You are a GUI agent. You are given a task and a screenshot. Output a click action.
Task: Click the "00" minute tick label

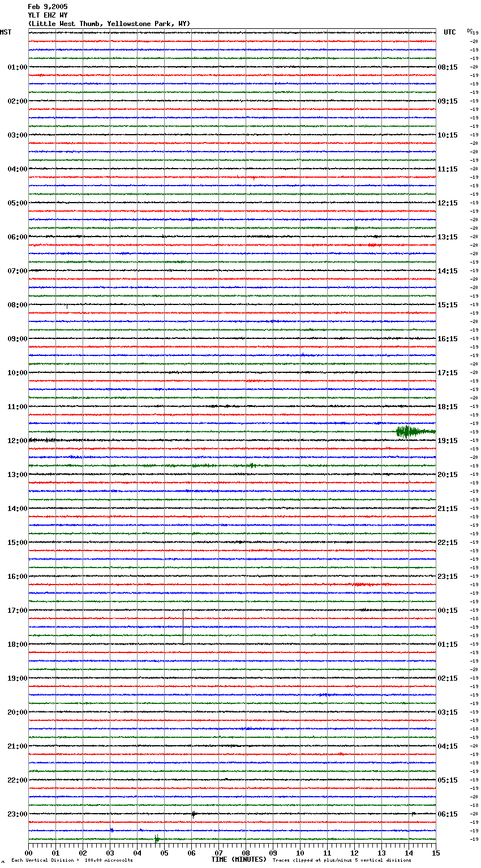(x=28, y=853)
